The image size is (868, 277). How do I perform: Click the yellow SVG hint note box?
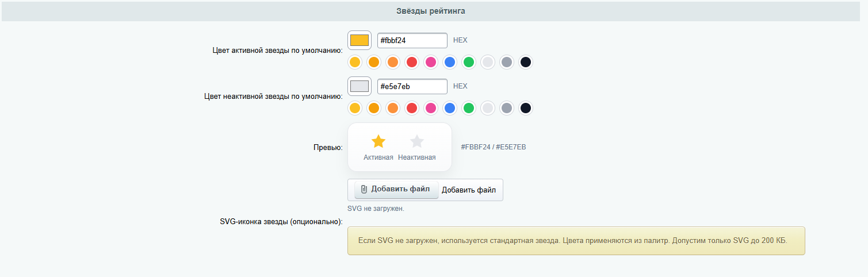click(x=576, y=240)
